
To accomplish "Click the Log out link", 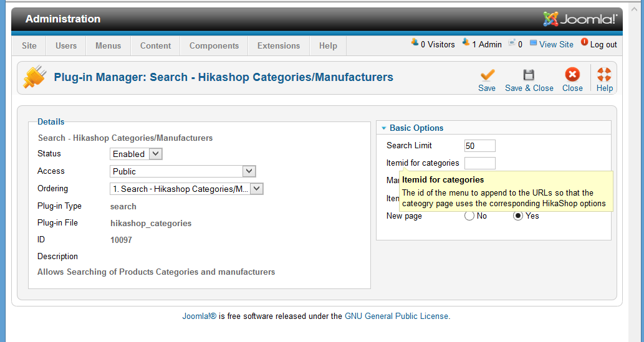I will tap(603, 44).
